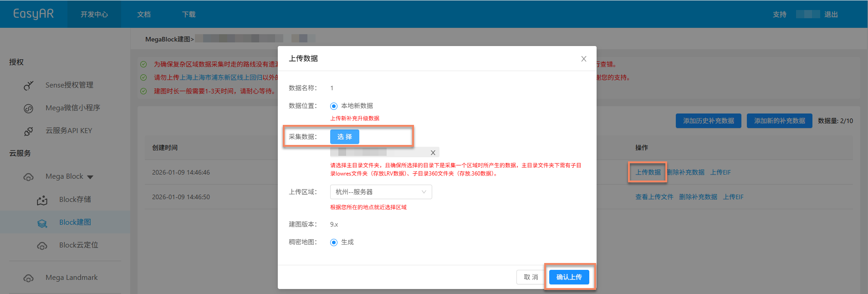868x294 pixels.
Task: Click the 创建时间 column header
Action: click(165, 148)
